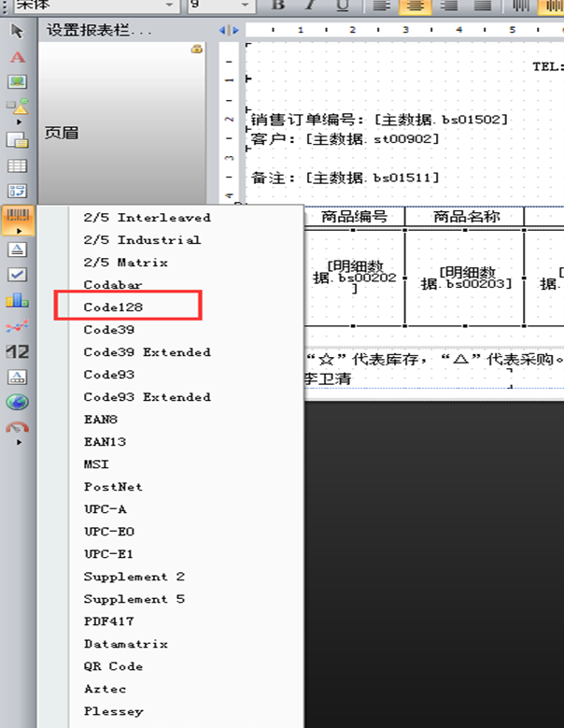Choose the gauge object tool

point(17,427)
